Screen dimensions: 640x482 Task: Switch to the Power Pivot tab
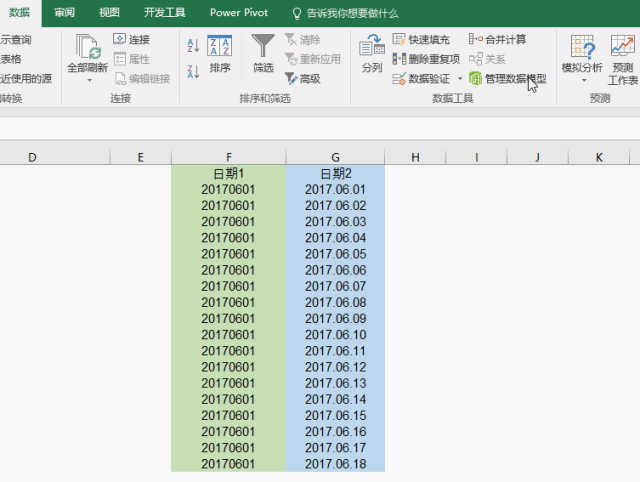pyautogui.click(x=239, y=13)
